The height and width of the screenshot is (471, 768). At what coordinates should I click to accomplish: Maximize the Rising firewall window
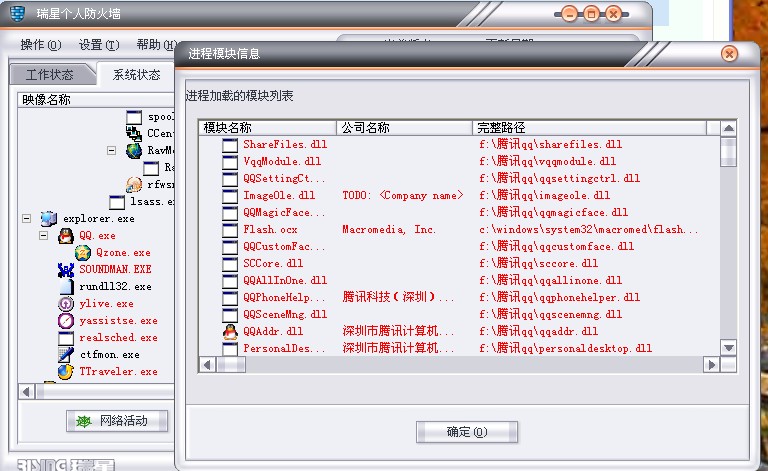click(591, 14)
